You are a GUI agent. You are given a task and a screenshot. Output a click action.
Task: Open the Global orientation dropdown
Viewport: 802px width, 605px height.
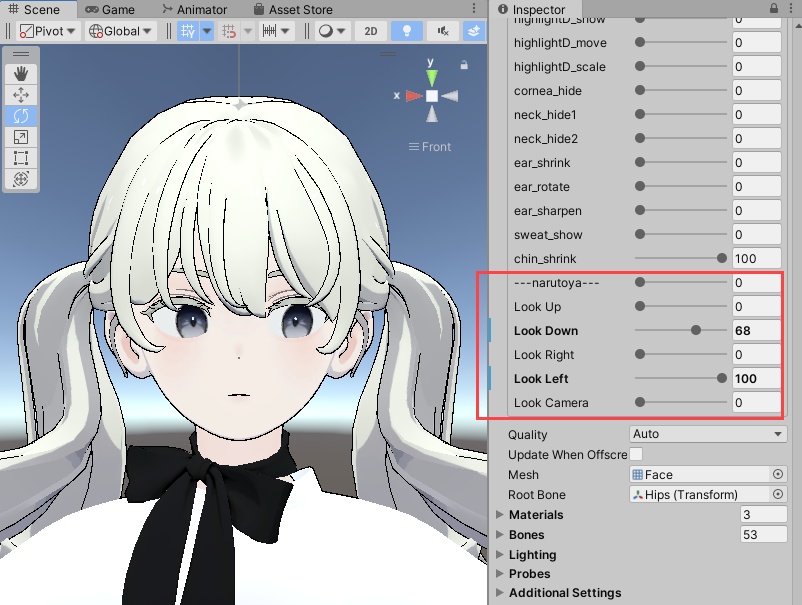pos(121,31)
